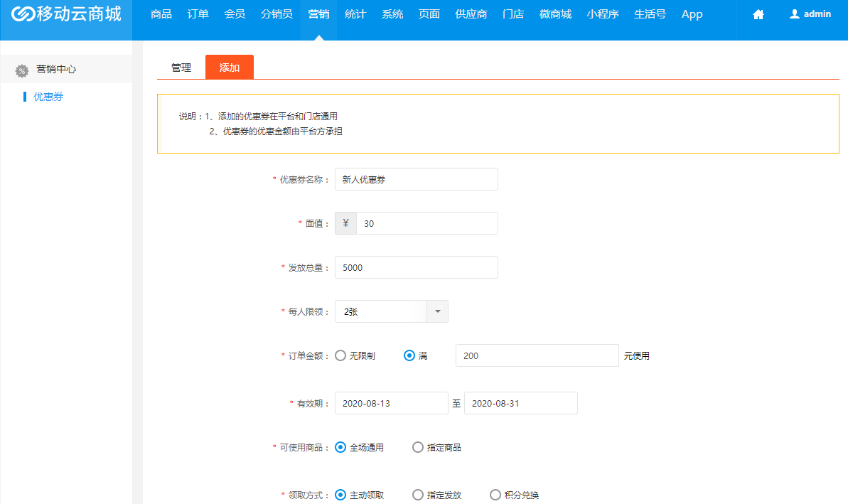Click the start date field showing 2020-08-13

391,402
